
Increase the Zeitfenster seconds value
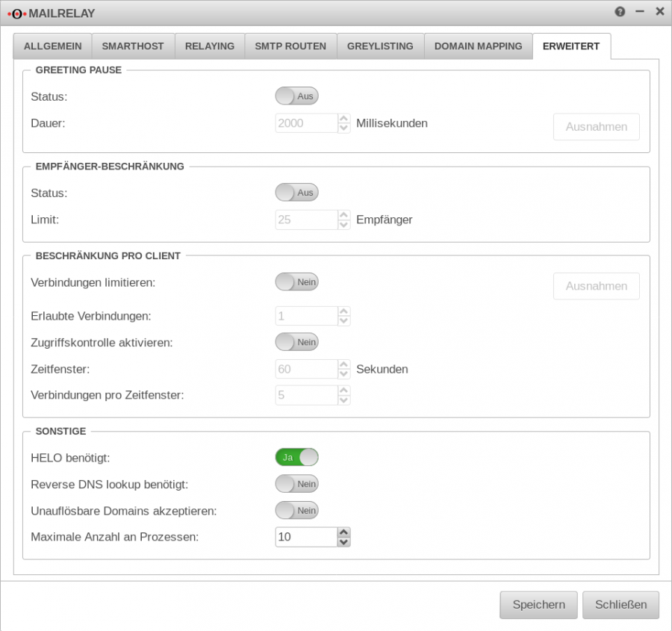(343, 364)
